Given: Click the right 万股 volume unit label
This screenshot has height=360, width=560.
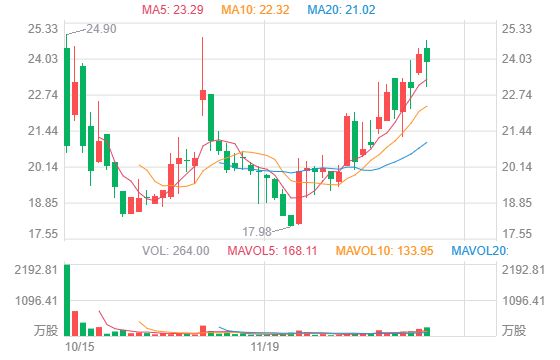Looking at the screenshot, I should pyautogui.click(x=514, y=330).
